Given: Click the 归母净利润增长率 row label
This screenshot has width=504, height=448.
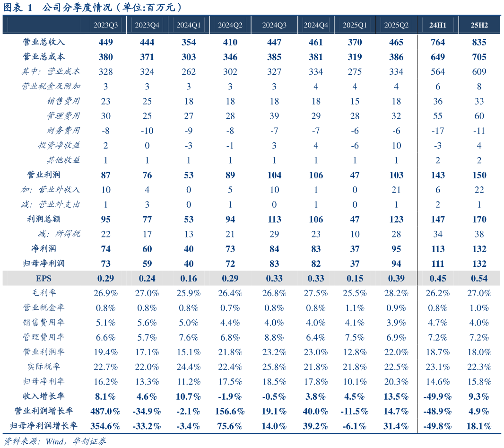Looking at the screenshot, I should point(44,426).
